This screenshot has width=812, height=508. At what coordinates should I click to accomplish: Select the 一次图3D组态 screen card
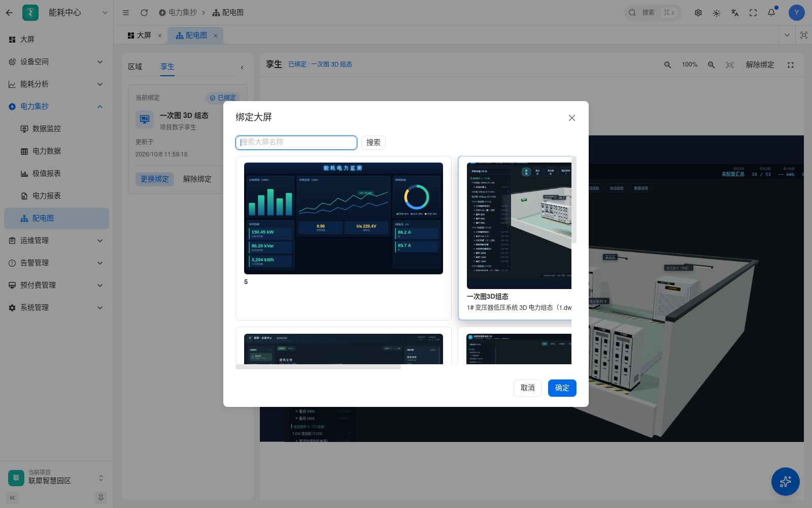tap(515, 238)
